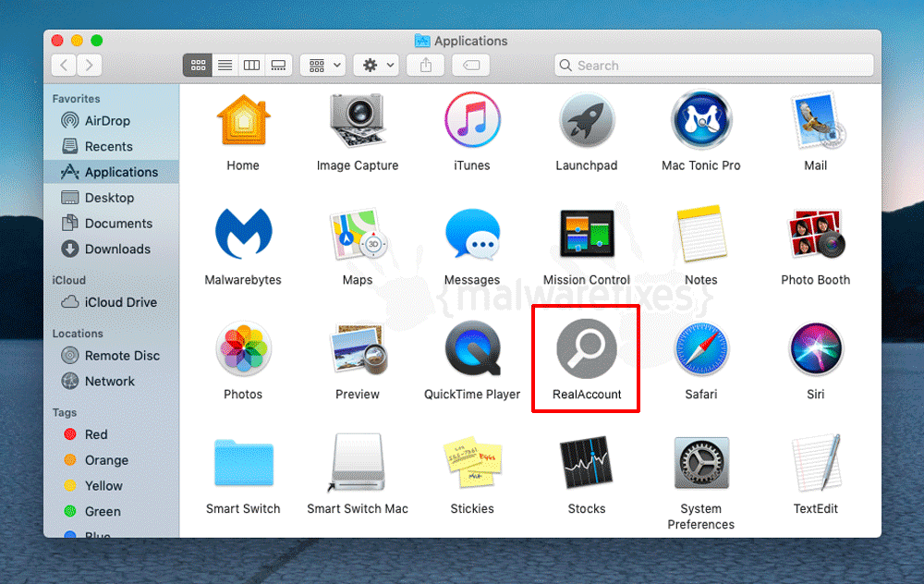
Task: Click the Edit Tags toolbar button
Action: click(x=471, y=65)
